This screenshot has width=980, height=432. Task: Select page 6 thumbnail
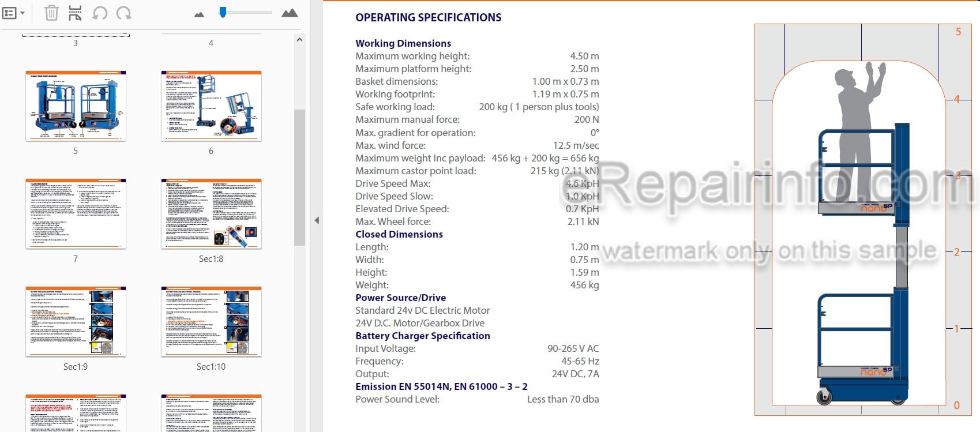211,106
